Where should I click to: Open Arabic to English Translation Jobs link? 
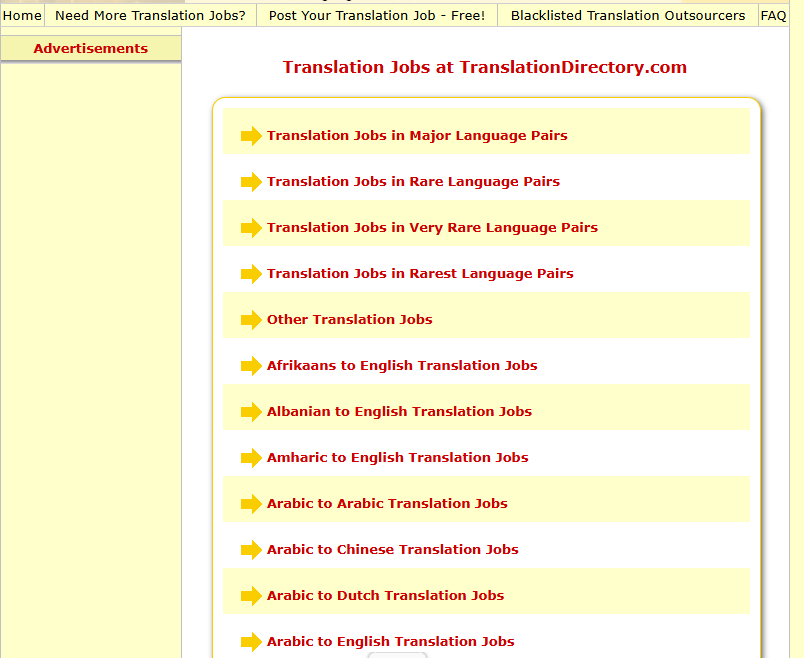[x=390, y=642]
